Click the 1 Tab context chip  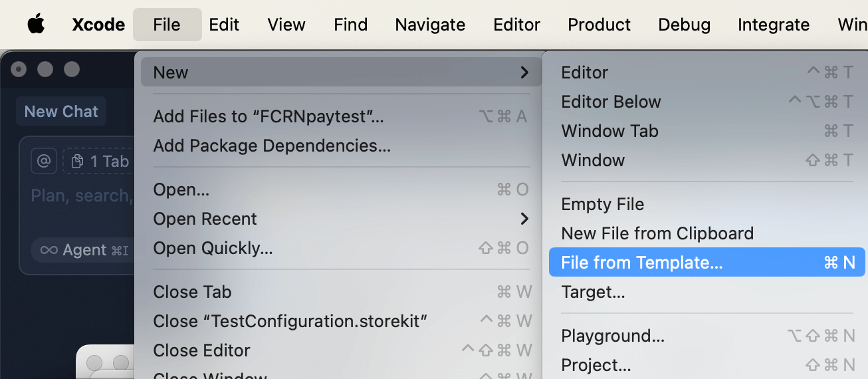99,161
